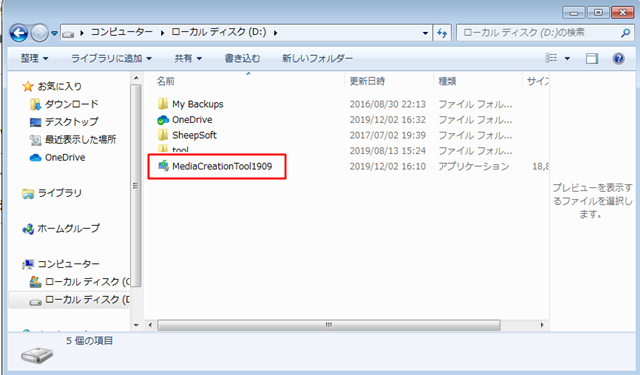Click the アプリケーション type cell

click(473, 166)
